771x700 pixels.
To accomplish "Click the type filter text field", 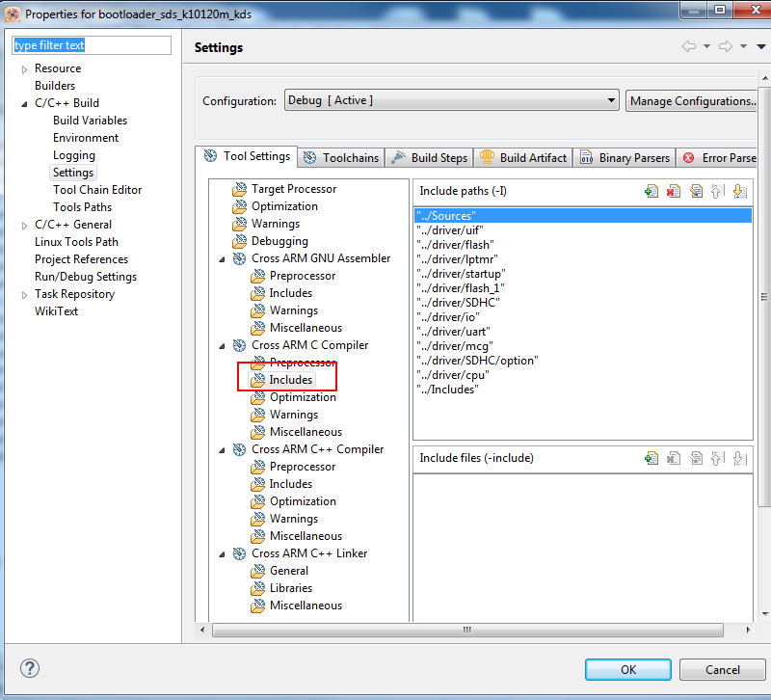I will 92,45.
